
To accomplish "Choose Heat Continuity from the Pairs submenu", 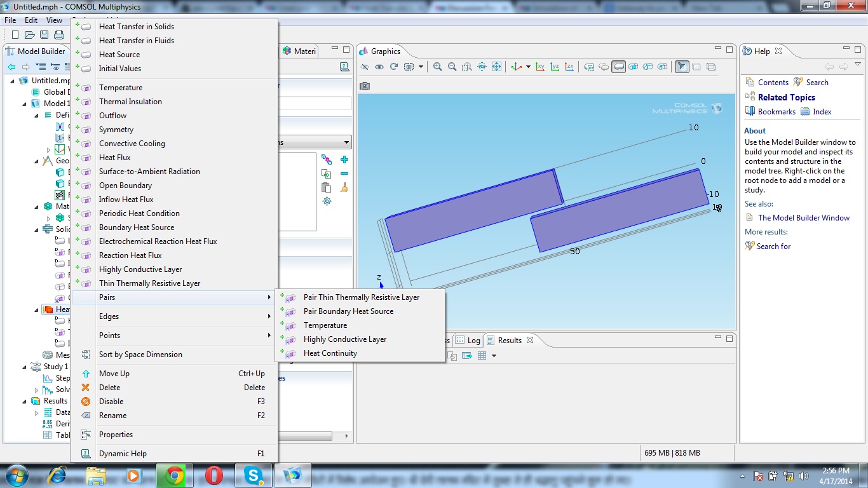I will coord(330,353).
